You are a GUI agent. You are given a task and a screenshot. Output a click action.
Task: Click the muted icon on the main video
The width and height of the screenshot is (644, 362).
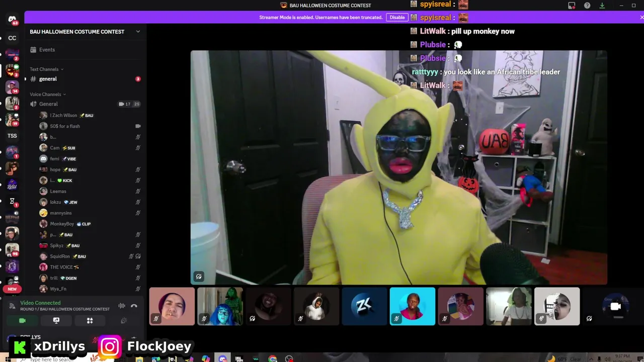[199, 277]
